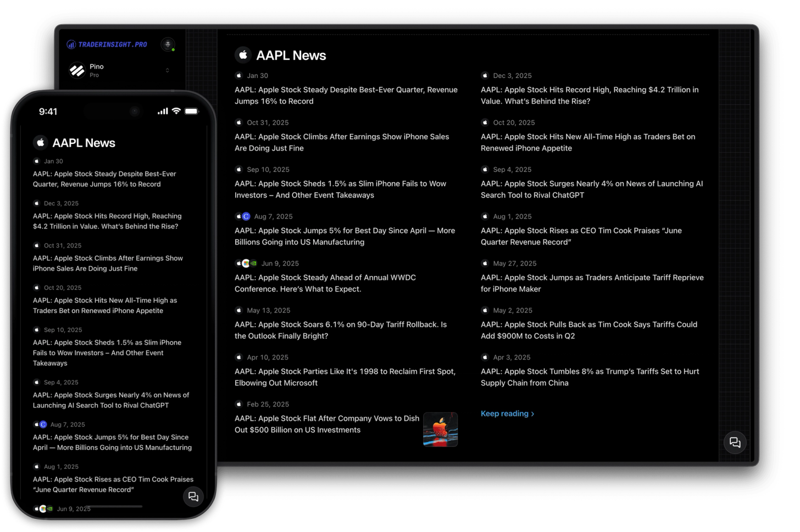Screen dimensions: 800x532
Task: Open desktop article 'Jumps 5% for Best Day Since April'
Action: tap(345, 236)
